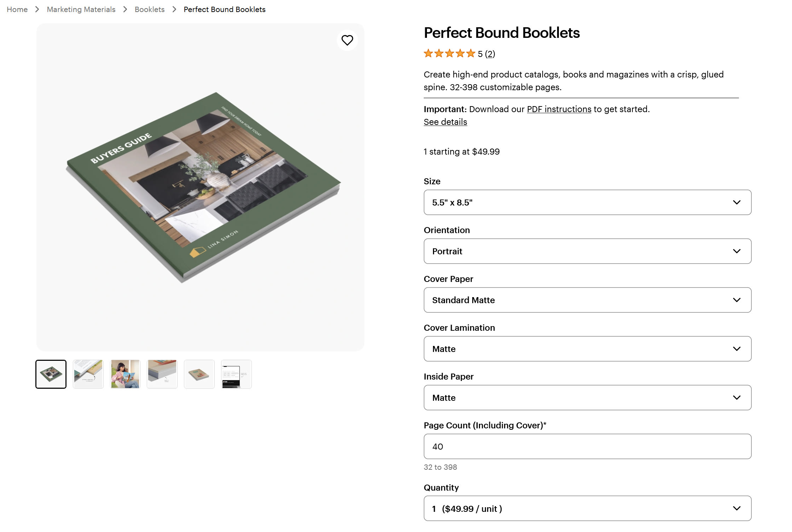The width and height of the screenshot is (792, 532).
Task: Click the laptop design tool thumbnail
Action: click(x=236, y=374)
